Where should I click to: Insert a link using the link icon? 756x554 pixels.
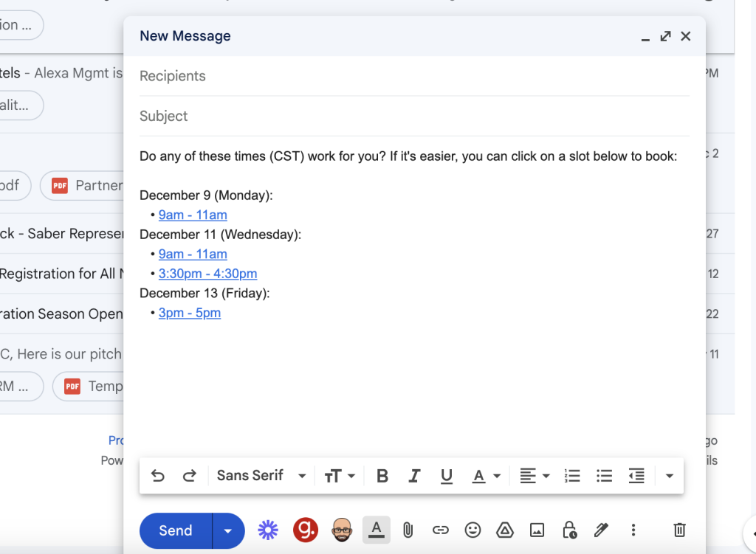440,530
